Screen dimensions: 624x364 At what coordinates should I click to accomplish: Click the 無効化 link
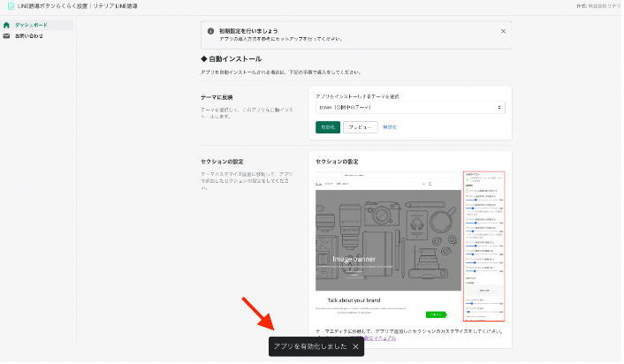[391, 127]
